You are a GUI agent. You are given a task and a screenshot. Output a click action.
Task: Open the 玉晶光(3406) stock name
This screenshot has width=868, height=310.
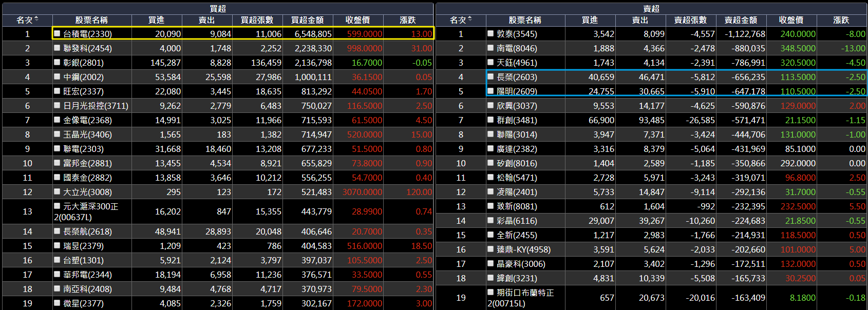tap(87, 134)
